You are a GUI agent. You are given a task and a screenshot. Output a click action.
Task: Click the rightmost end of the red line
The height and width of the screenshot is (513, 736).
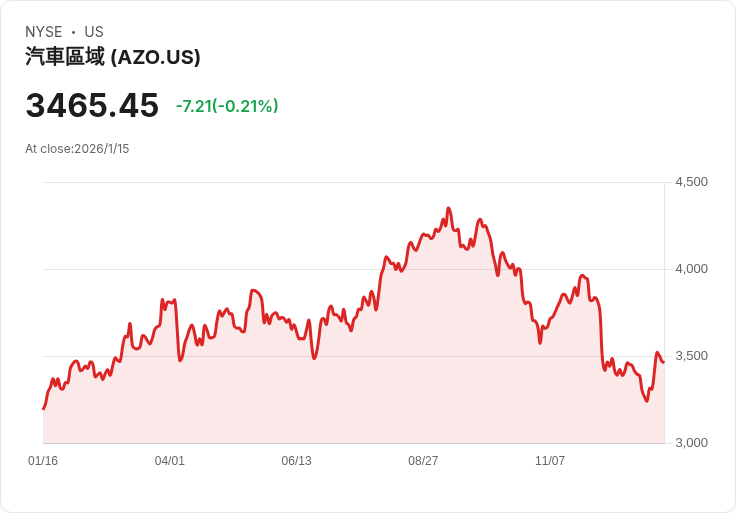pos(663,362)
